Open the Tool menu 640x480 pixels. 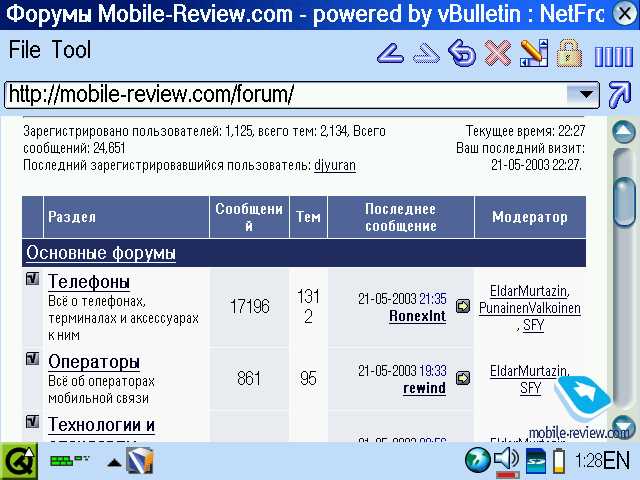(x=71, y=50)
